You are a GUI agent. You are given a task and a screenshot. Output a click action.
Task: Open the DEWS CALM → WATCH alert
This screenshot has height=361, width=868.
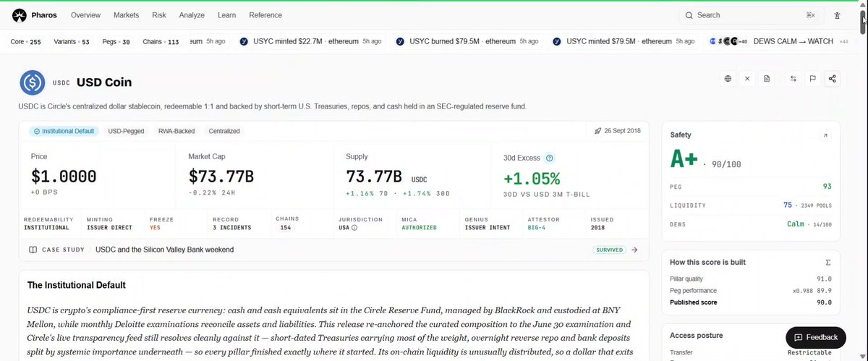point(780,41)
